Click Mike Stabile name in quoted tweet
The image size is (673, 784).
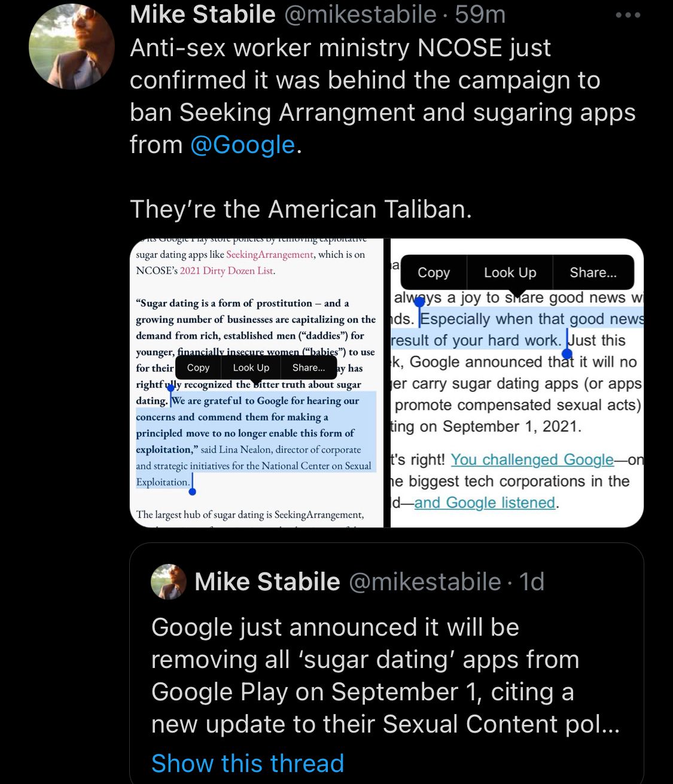[267, 581]
